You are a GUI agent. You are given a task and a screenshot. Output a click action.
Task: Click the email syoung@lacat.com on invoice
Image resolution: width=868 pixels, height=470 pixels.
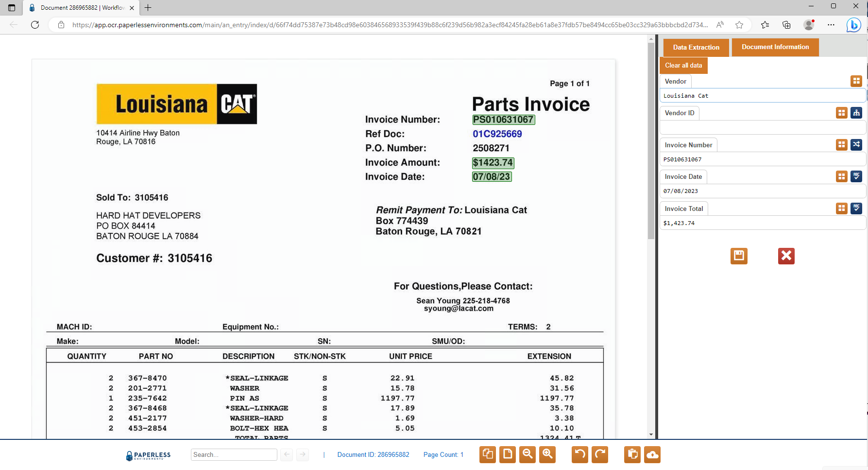[459, 309]
